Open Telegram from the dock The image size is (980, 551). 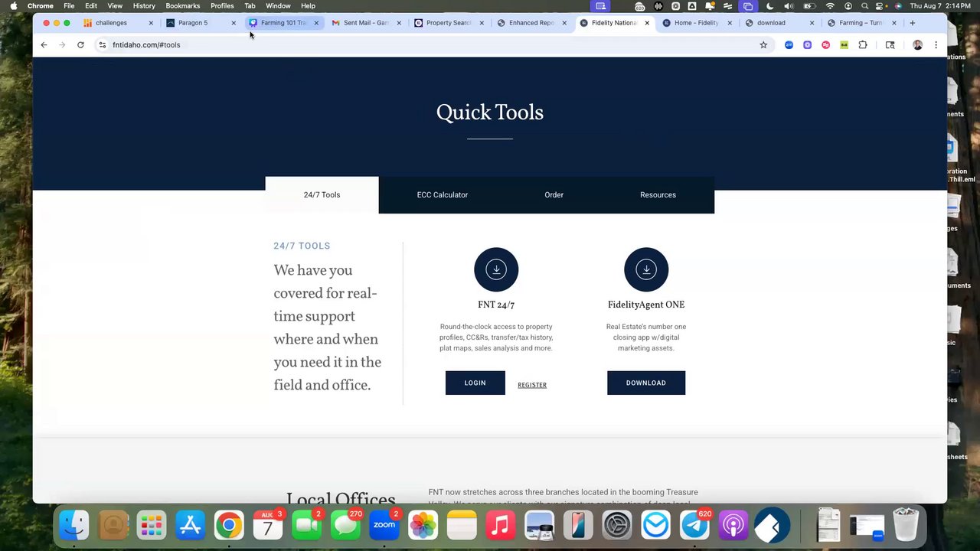click(x=694, y=526)
